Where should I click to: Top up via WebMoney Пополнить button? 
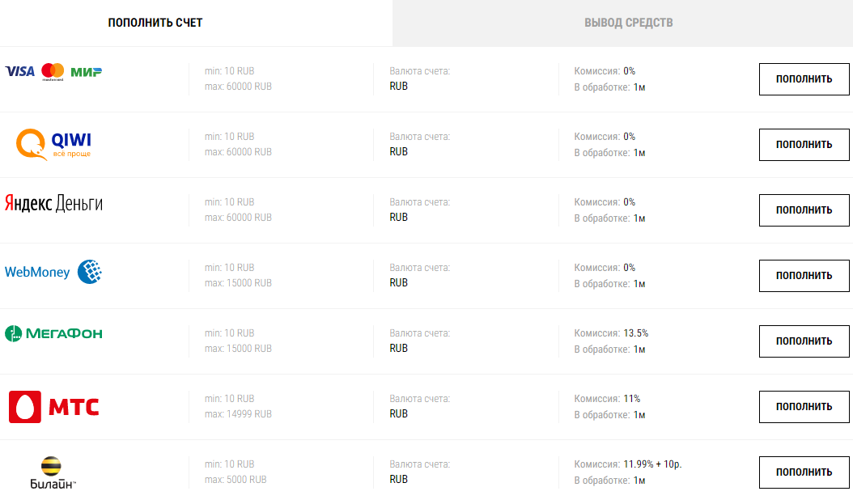pyautogui.click(x=804, y=276)
